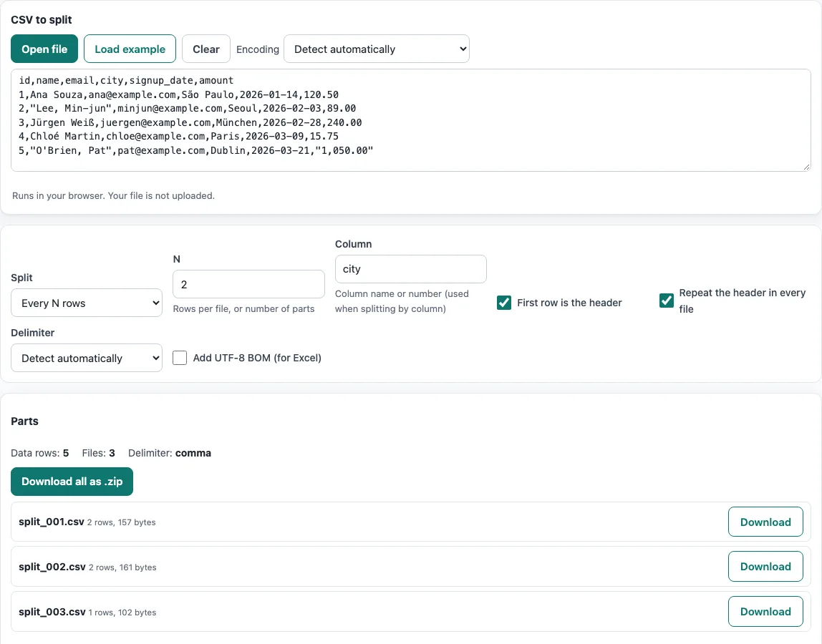This screenshot has width=822, height=644.
Task: Click the 'Files: 3' text
Action: (98, 453)
